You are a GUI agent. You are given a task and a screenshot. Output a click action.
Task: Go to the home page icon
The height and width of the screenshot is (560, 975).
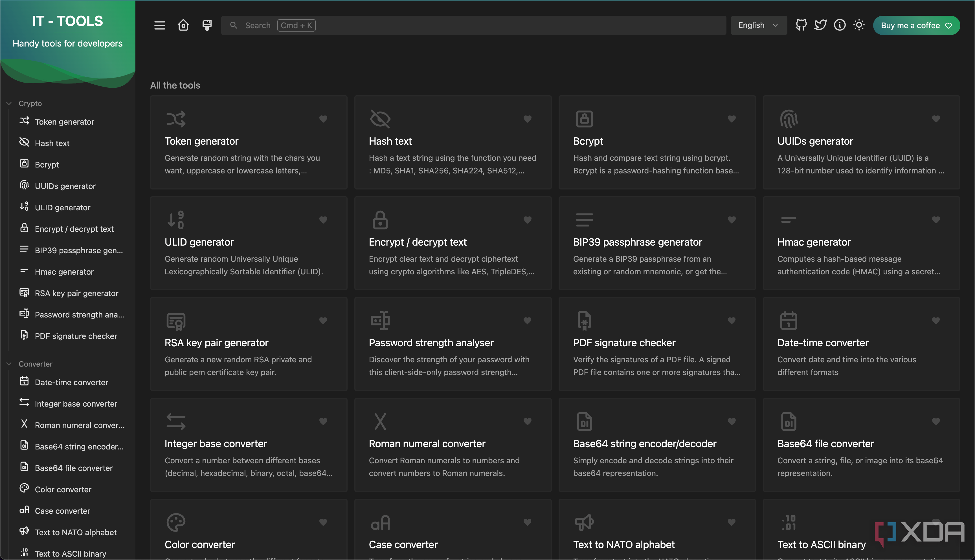[x=183, y=25]
